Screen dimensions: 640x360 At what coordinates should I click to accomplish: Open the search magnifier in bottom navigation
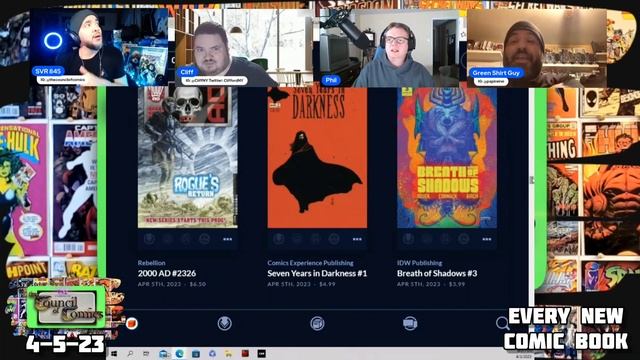click(x=502, y=324)
